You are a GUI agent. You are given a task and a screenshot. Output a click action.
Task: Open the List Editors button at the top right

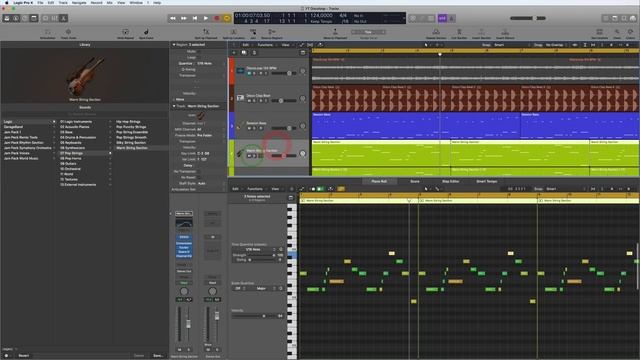pyautogui.click(x=606, y=18)
